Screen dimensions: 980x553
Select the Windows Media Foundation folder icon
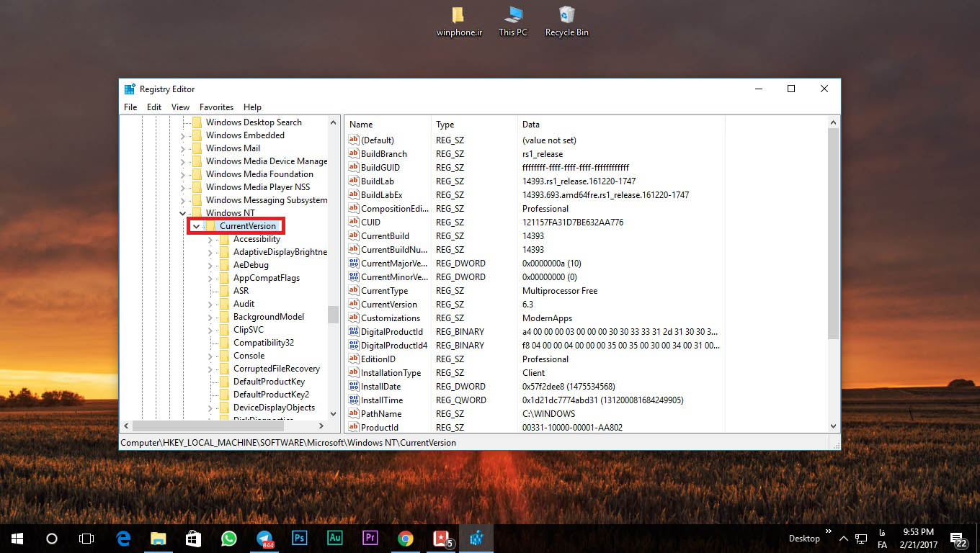[197, 174]
